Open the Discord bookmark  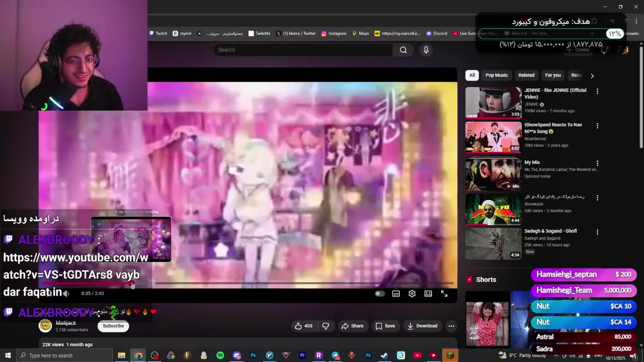tap(436, 34)
